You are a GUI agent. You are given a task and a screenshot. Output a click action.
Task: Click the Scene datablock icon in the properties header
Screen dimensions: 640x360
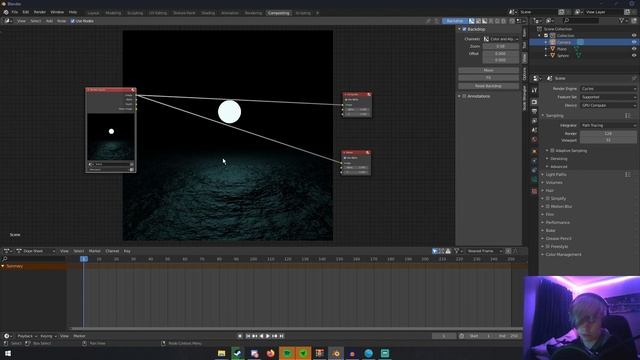[549, 78]
